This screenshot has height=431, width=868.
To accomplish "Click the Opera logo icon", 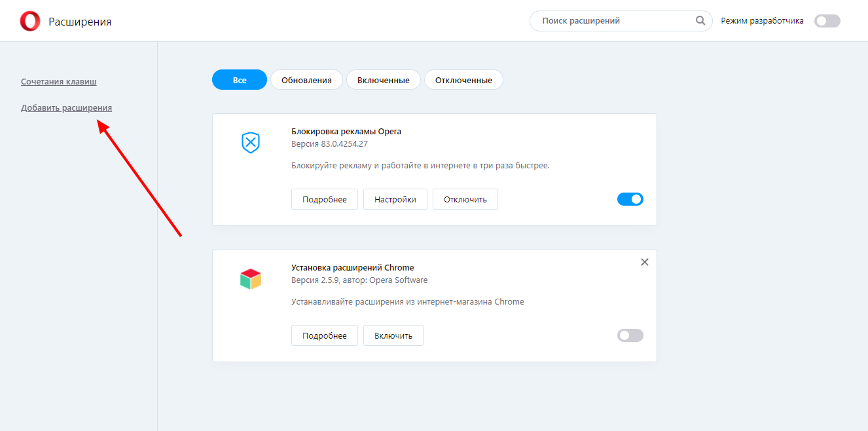I will click(x=30, y=22).
